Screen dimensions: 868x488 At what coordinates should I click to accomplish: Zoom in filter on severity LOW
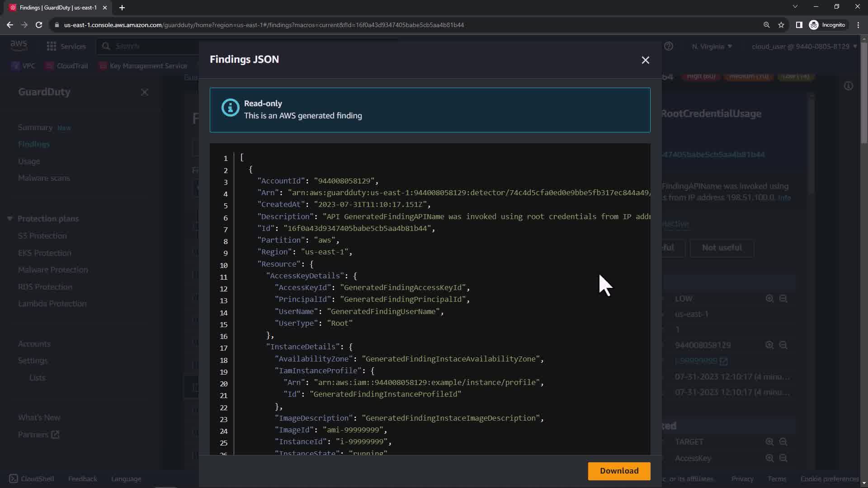point(769,299)
